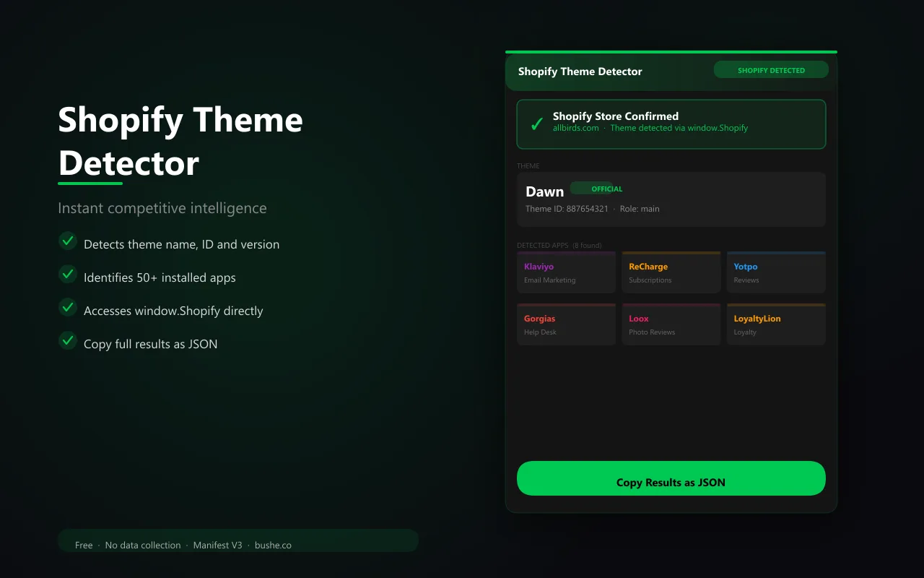Select the ReCharge Subscriptions app card
The width and height of the screenshot is (924, 578).
[x=671, y=272]
